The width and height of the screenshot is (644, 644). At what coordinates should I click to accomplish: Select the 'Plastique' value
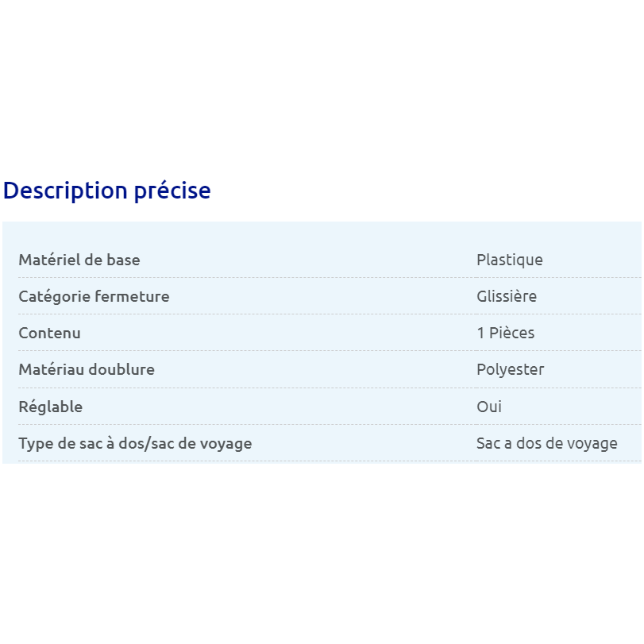[x=510, y=260]
